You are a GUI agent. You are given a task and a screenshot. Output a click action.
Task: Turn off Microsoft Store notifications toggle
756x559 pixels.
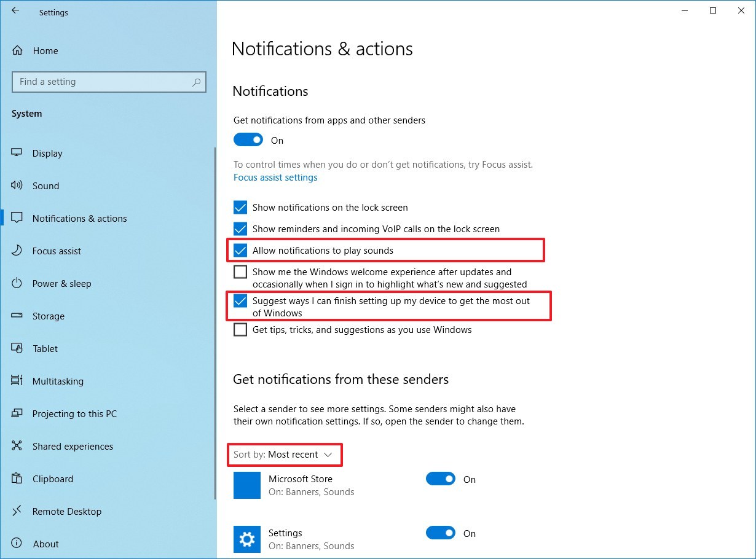pyautogui.click(x=441, y=479)
